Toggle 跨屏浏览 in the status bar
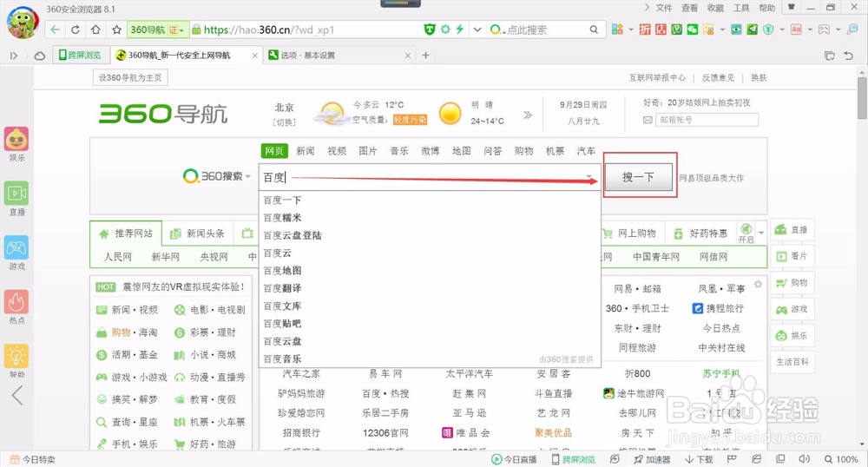 (x=574, y=459)
